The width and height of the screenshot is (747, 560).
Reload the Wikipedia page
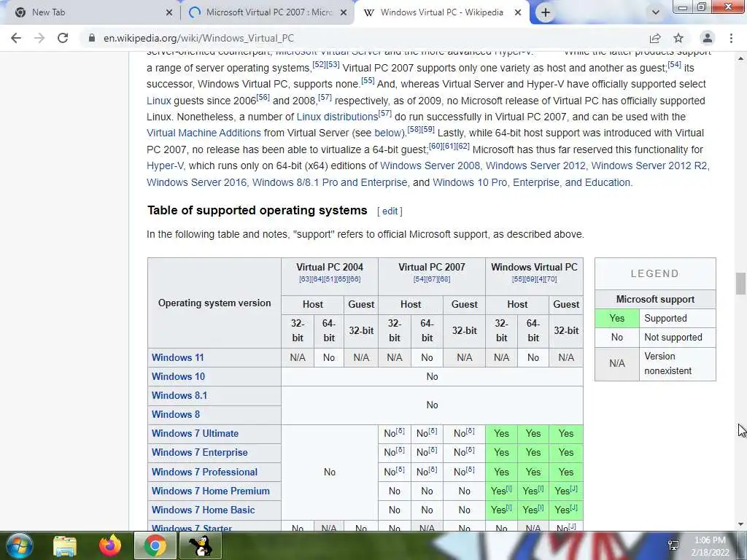(63, 38)
